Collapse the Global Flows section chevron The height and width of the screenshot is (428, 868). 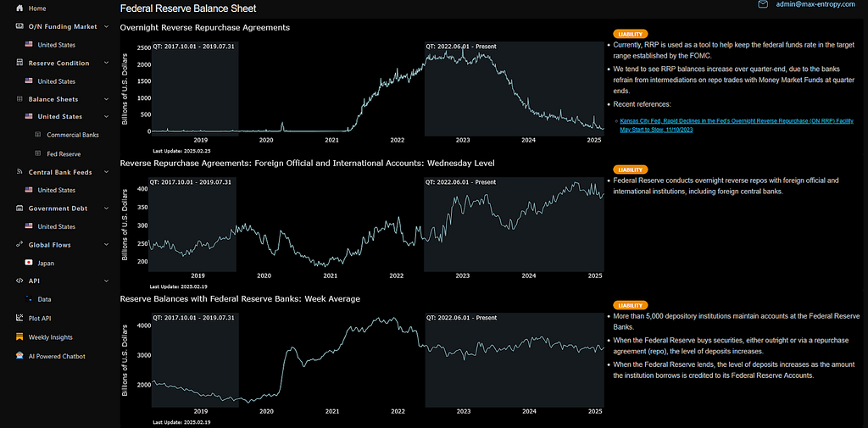pyautogui.click(x=107, y=245)
